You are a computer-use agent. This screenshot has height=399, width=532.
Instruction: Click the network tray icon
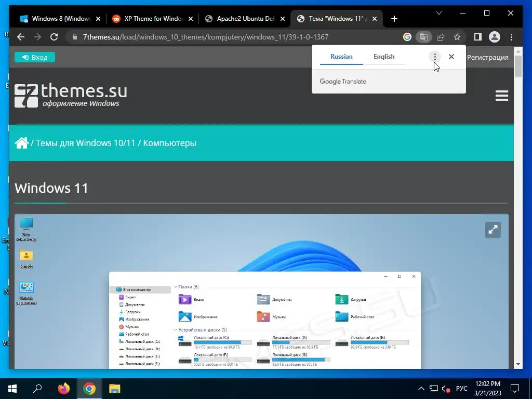[x=434, y=389]
